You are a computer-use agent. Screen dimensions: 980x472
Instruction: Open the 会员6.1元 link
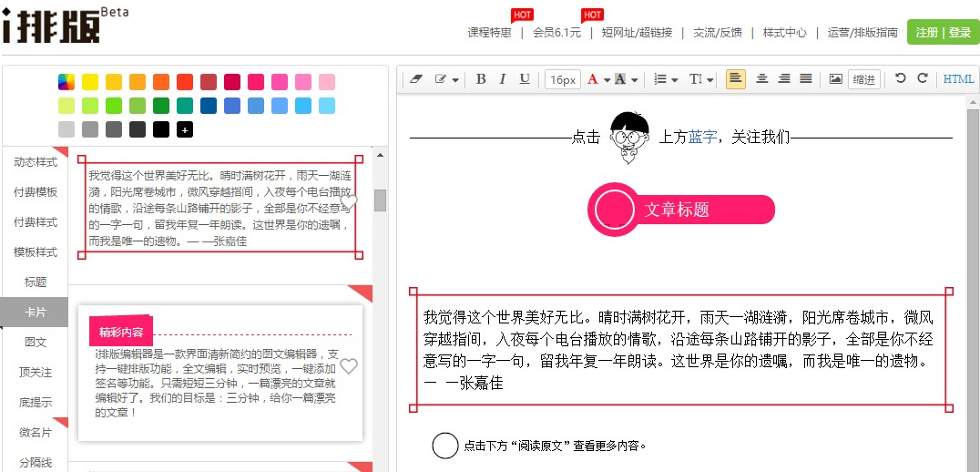point(556,33)
